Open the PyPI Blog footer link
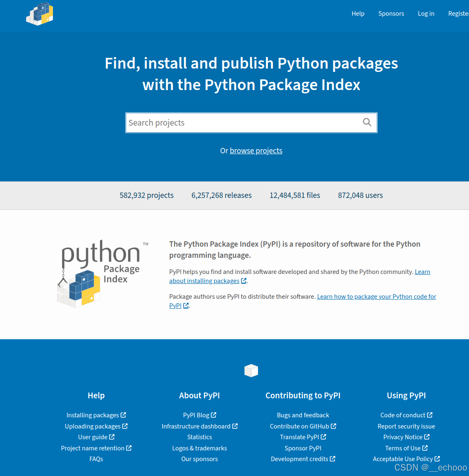The height and width of the screenshot is (476, 469). 196,415
